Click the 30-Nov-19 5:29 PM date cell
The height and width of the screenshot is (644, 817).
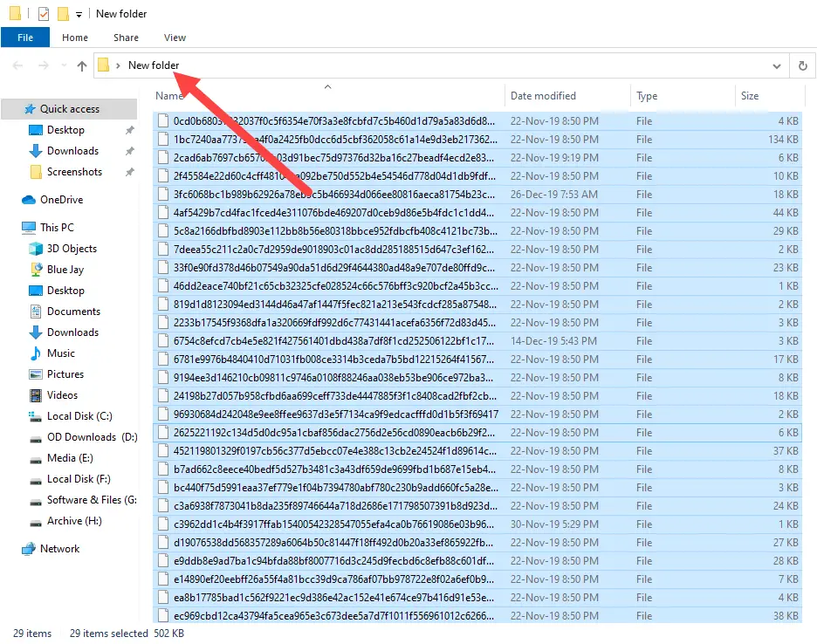click(554, 524)
